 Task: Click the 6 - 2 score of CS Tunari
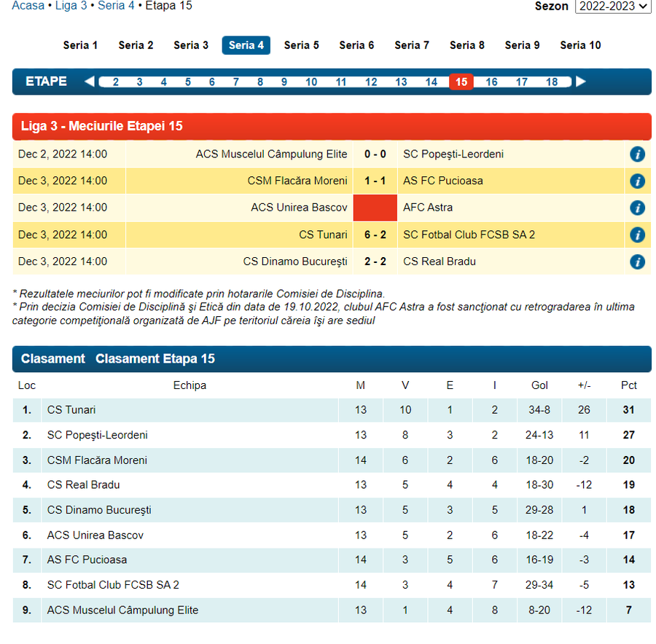coord(375,235)
